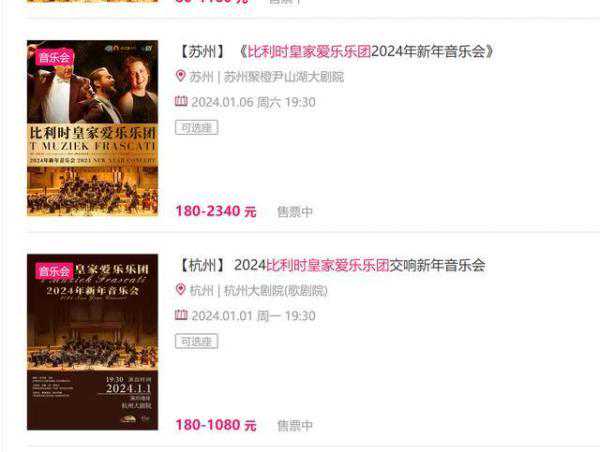Click the 180-2340 元 price
The height and width of the screenshot is (452, 600).
216,211
